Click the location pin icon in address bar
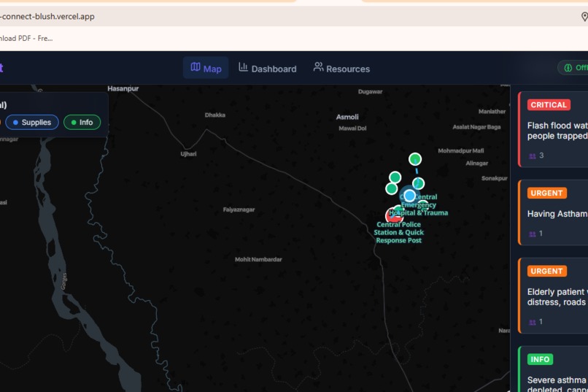 click(584, 17)
